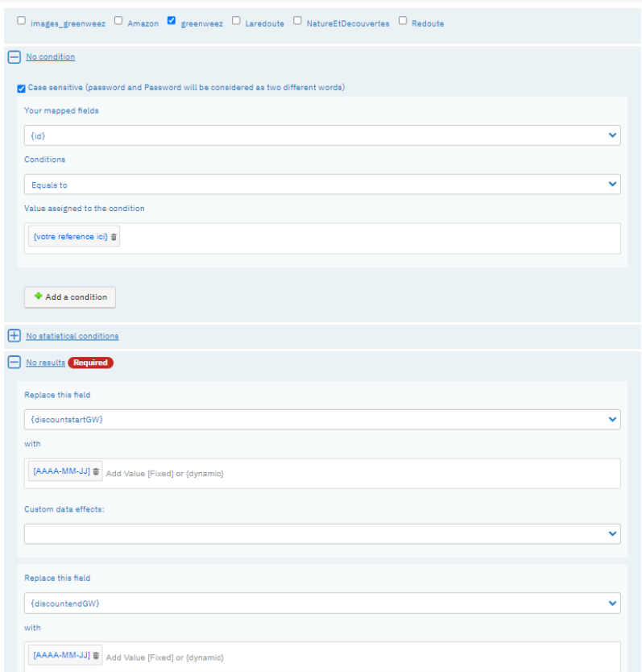Toggle the greenweez checkbox

click(x=172, y=21)
